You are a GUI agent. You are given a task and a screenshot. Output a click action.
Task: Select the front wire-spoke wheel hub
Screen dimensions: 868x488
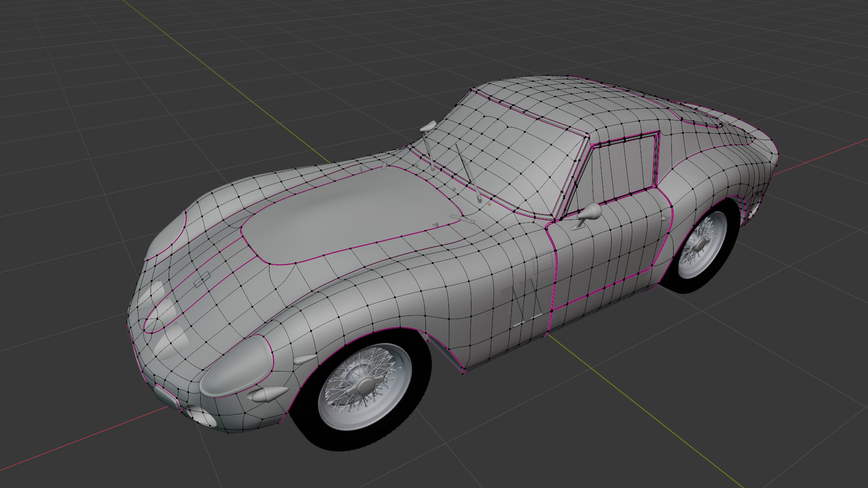point(365,385)
